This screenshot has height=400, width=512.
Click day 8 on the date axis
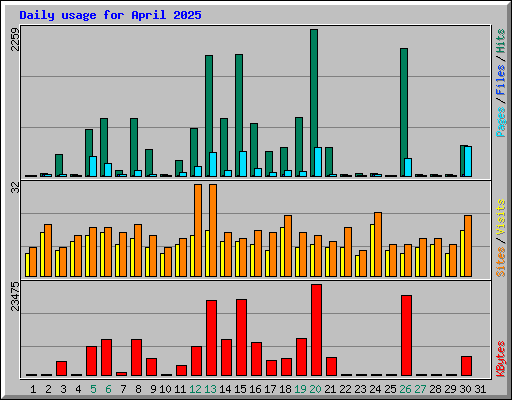coord(138,389)
